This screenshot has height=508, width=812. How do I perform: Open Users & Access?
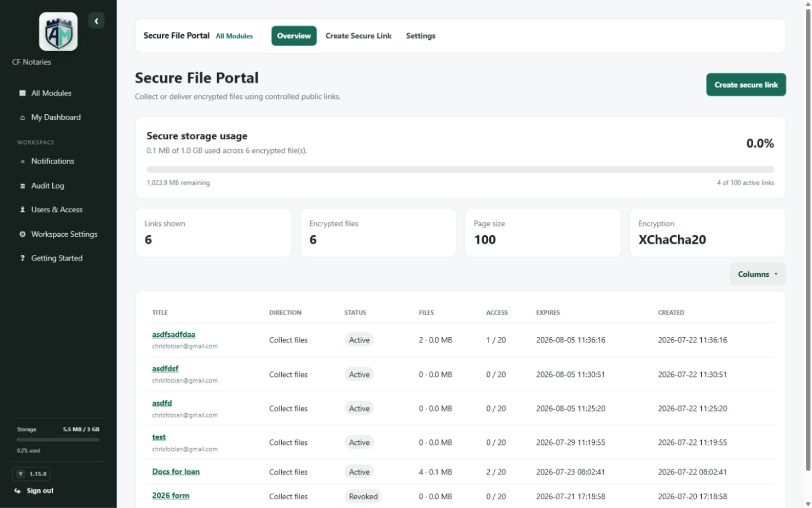[x=57, y=210]
